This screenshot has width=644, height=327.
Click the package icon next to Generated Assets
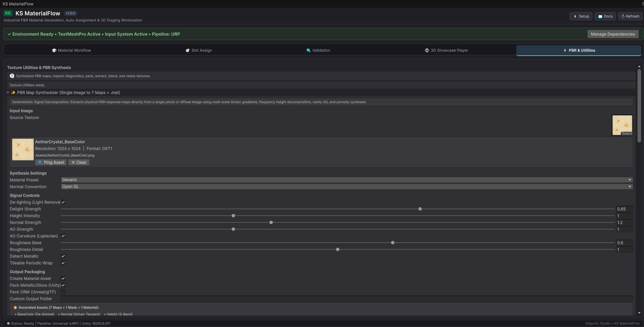click(15, 307)
